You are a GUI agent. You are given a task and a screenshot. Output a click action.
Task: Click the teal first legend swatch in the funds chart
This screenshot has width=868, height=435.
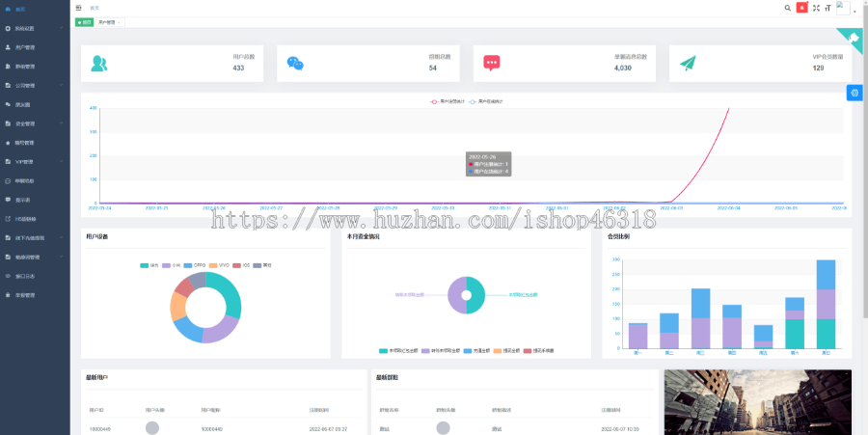[x=383, y=351]
